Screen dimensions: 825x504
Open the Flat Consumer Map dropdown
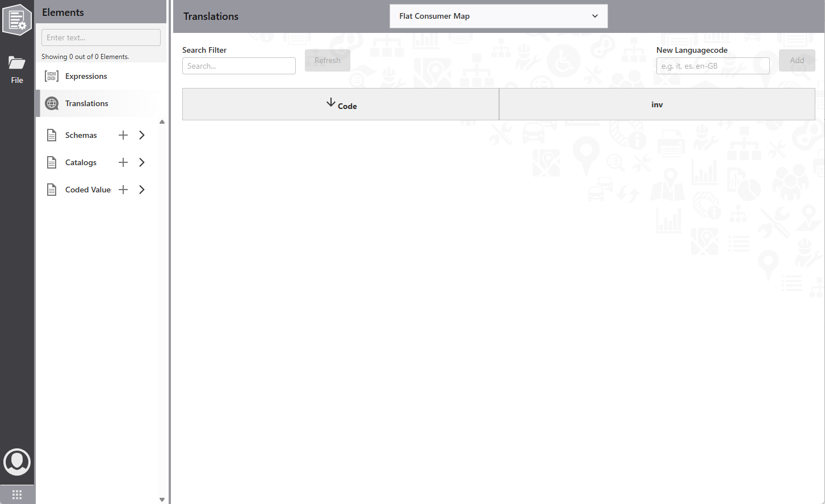click(x=498, y=16)
